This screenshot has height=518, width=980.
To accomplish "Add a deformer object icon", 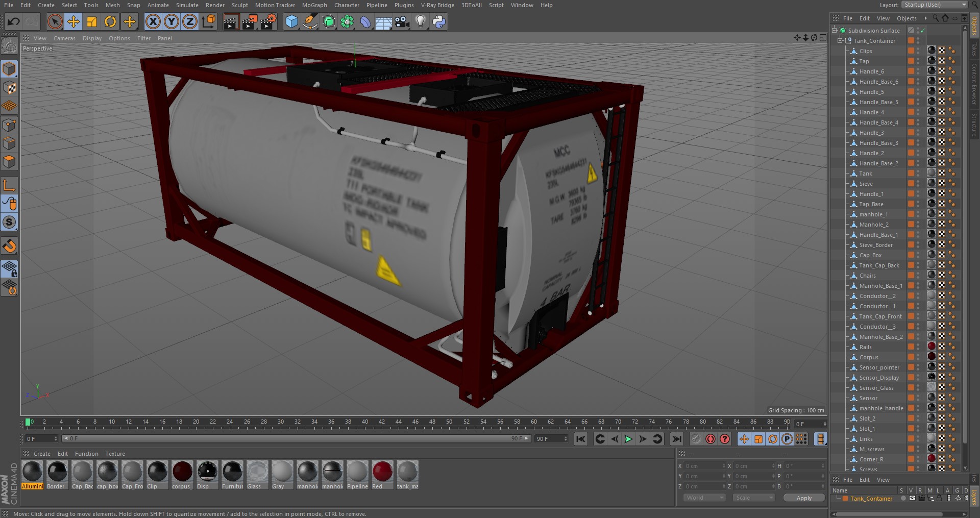I will pyautogui.click(x=365, y=21).
